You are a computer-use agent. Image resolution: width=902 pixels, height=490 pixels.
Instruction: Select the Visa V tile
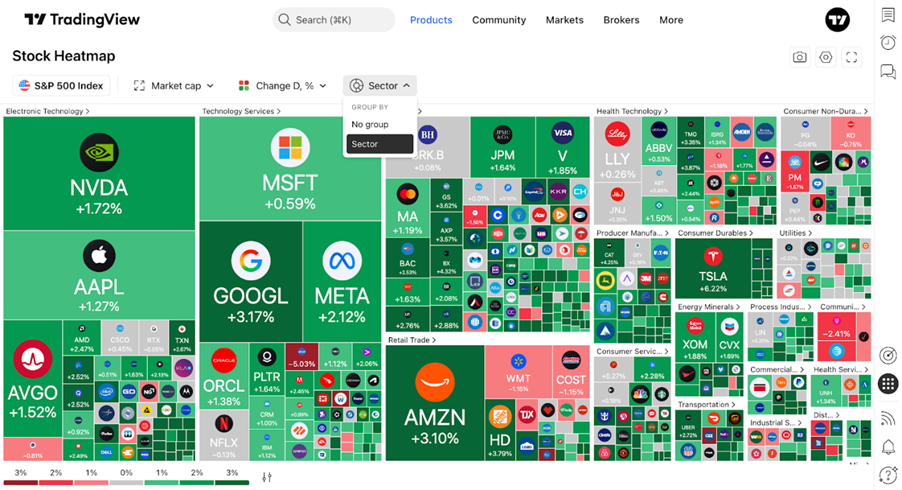(562, 147)
